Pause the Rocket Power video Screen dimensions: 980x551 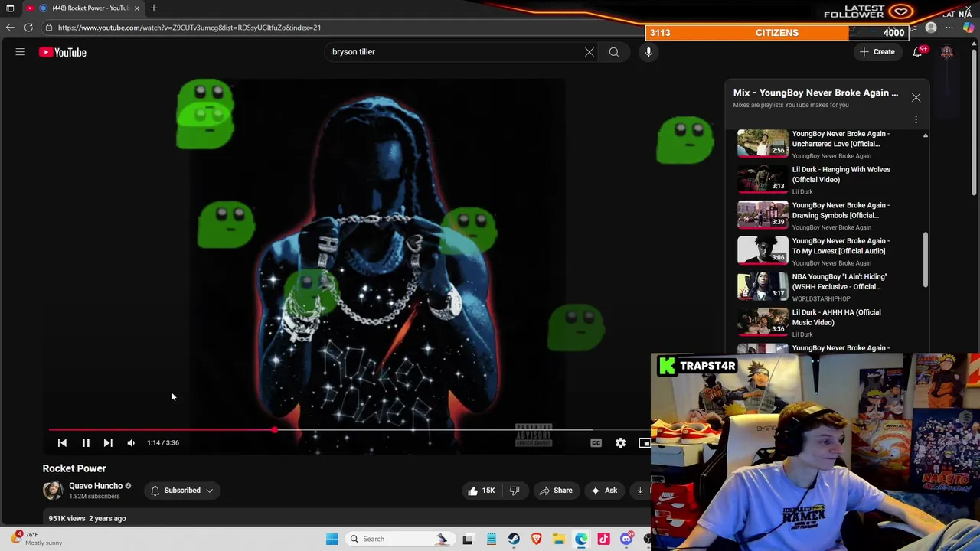86,442
